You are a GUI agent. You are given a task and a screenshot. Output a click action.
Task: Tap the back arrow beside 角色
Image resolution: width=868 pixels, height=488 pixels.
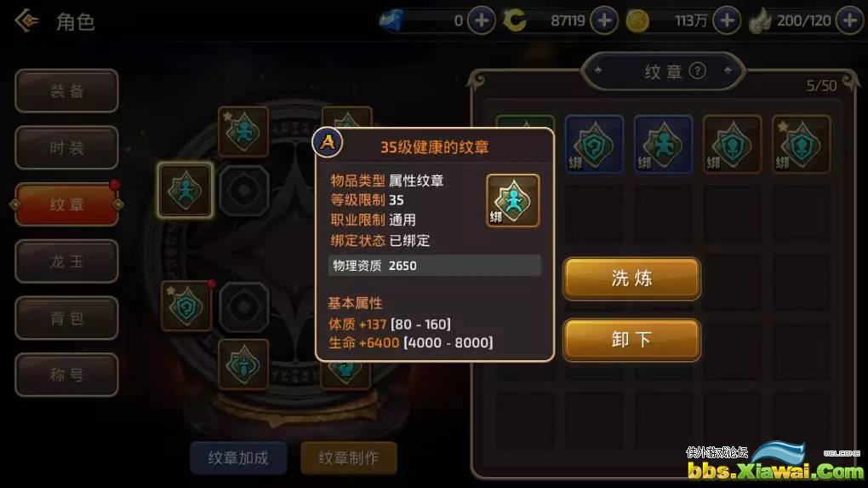[x=26, y=21]
